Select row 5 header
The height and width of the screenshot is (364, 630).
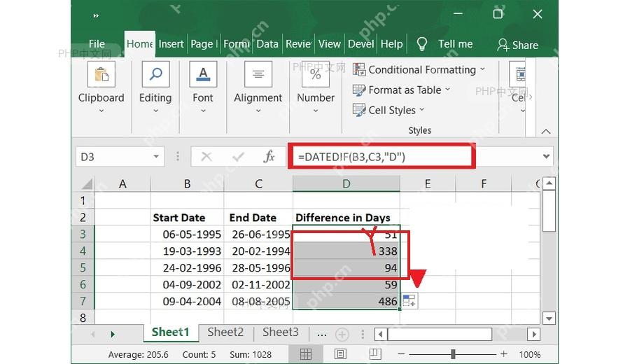click(83, 267)
